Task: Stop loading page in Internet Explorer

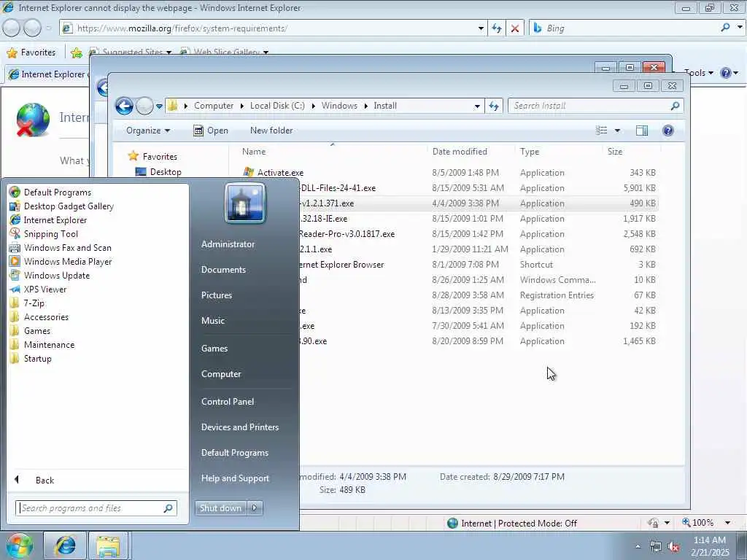Action: tap(515, 28)
